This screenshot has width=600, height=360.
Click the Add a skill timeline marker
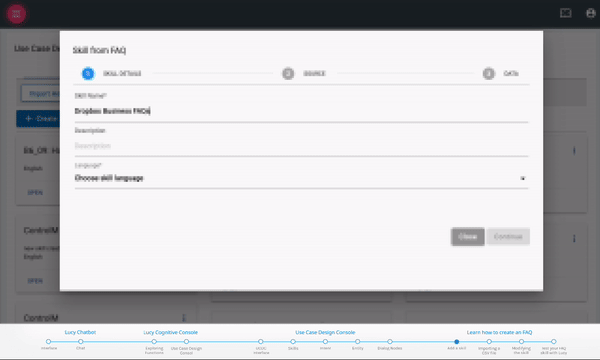tap(457, 341)
